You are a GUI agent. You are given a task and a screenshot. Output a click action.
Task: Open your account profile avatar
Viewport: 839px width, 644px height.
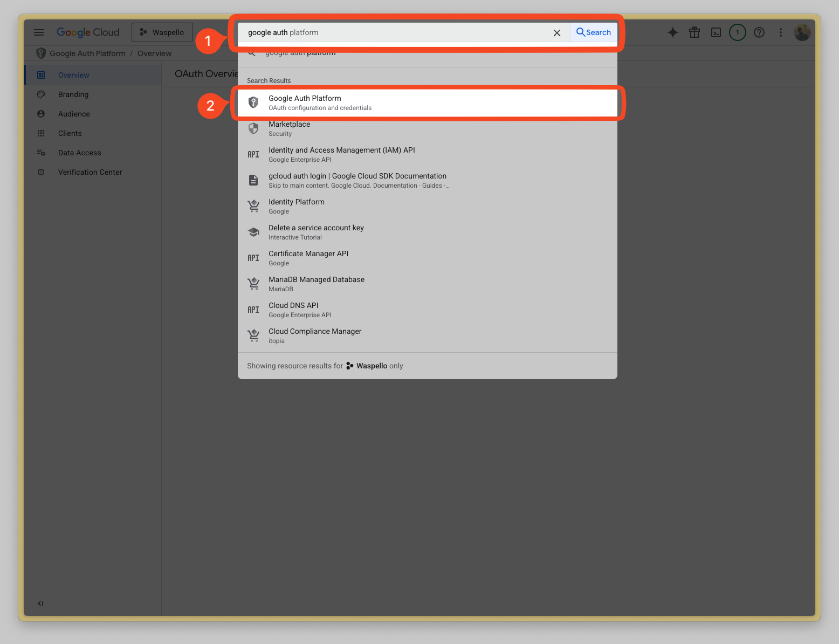tap(802, 32)
